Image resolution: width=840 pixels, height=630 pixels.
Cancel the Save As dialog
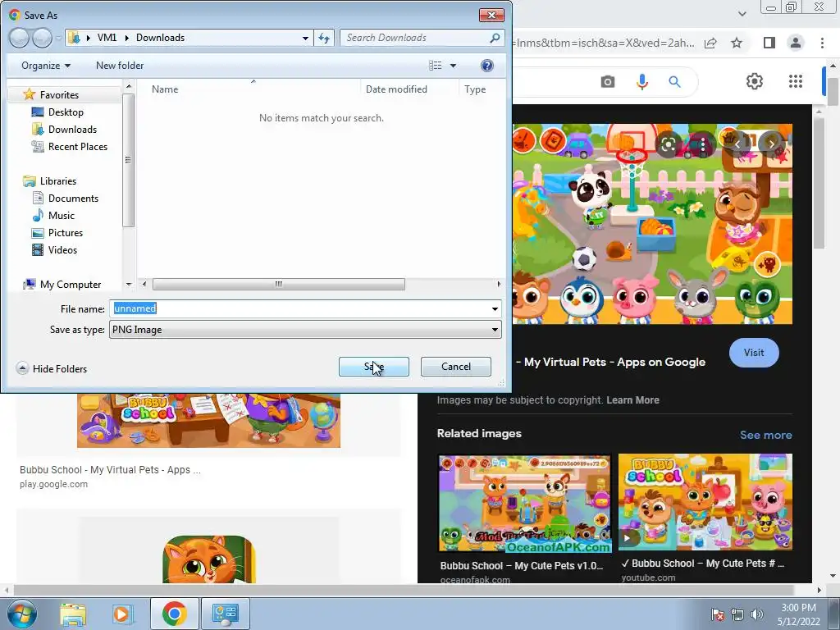coord(456,367)
